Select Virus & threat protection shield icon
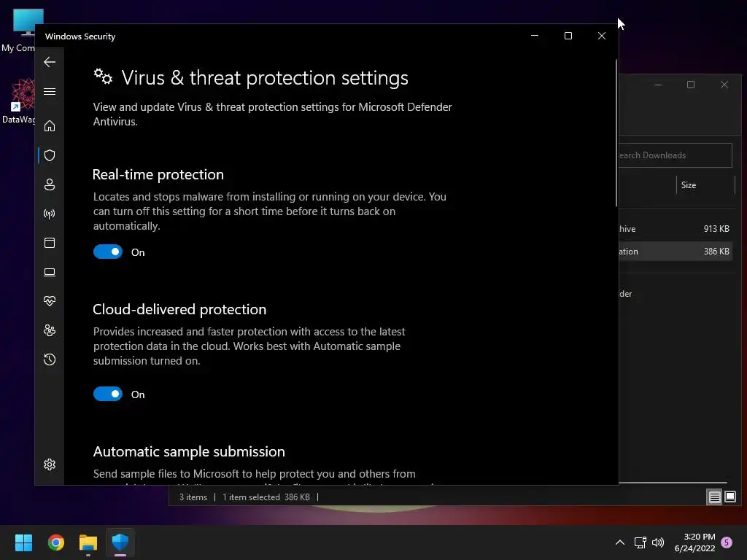The width and height of the screenshot is (747, 560). (50, 155)
